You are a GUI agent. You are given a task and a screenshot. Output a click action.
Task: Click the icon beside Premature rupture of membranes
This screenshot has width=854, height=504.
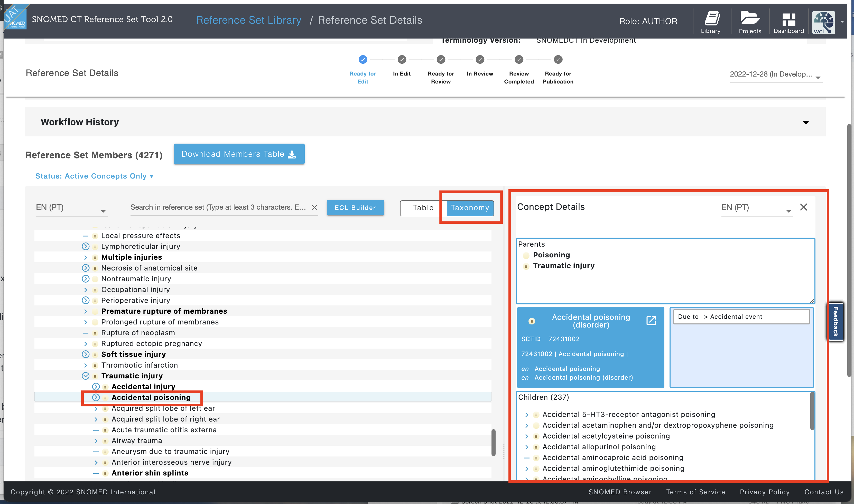click(95, 311)
